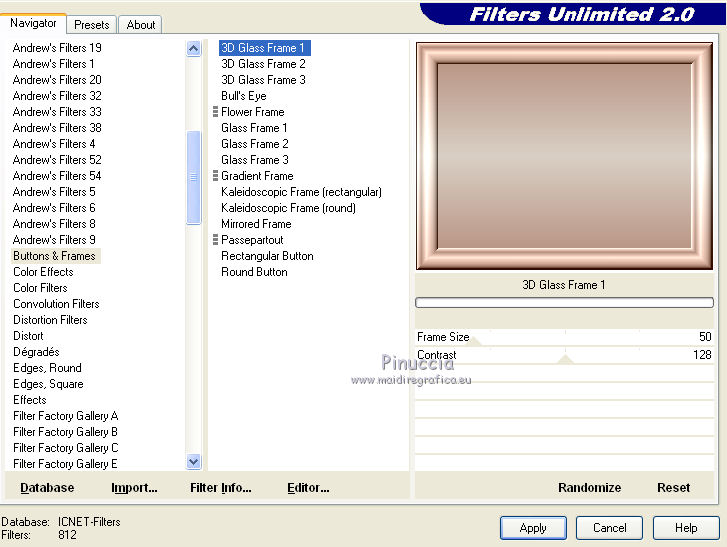Select the Flower Frame filter
The image size is (727, 547).
[253, 112]
